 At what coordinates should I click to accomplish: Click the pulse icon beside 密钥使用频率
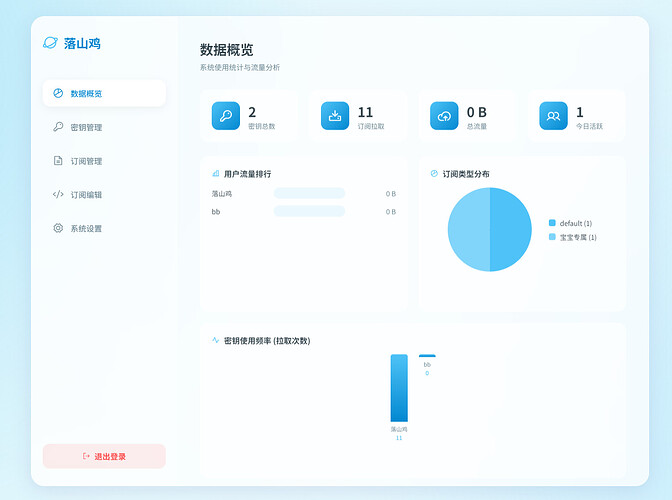pos(216,340)
